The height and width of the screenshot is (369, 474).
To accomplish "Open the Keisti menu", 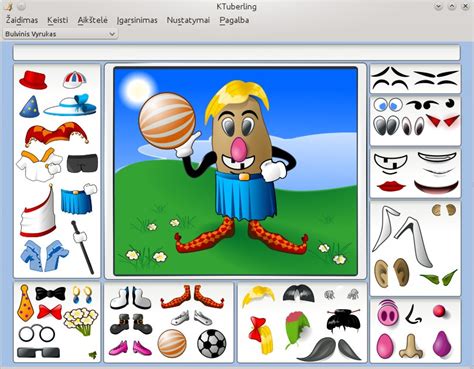I will 58,20.
